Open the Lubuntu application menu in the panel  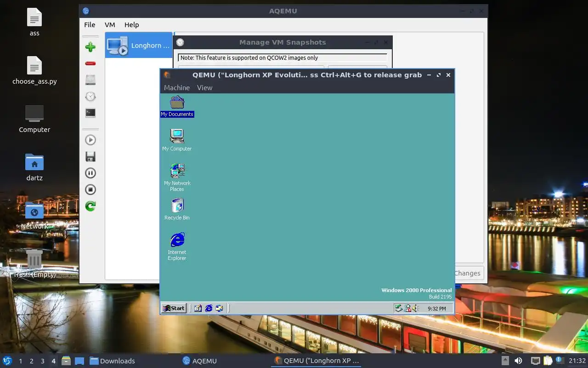7,361
